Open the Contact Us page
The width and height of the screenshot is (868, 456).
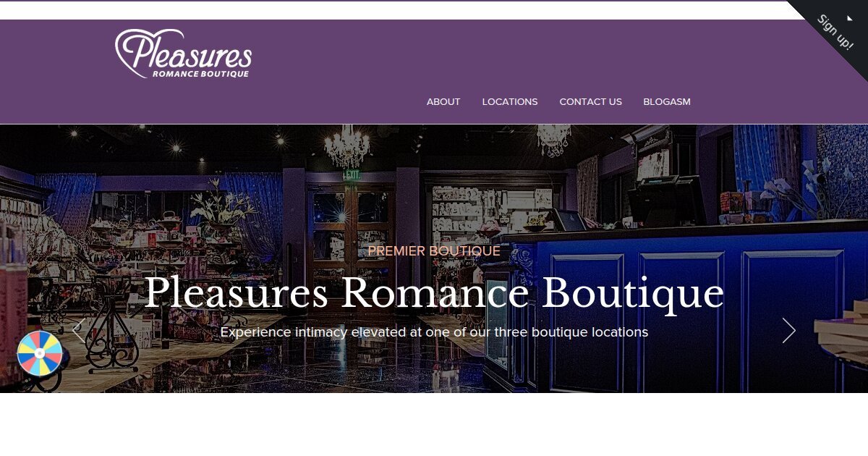click(x=590, y=102)
